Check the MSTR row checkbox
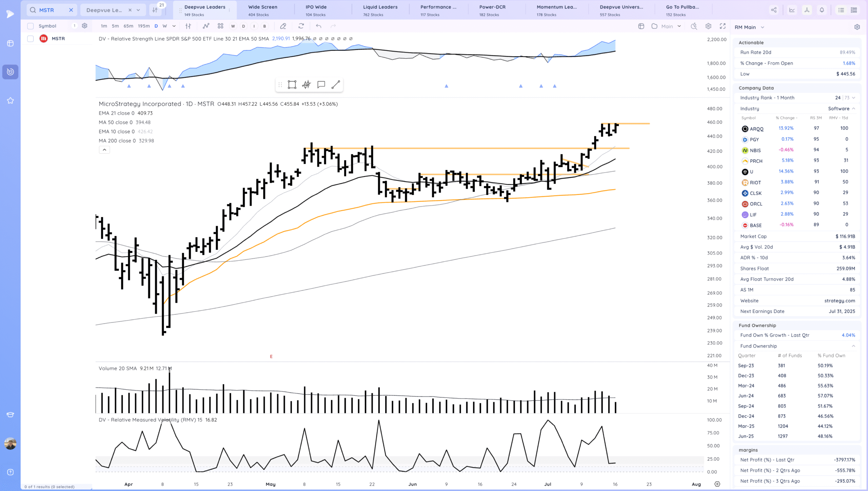The height and width of the screenshot is (491, 868). tap(31, 39)
